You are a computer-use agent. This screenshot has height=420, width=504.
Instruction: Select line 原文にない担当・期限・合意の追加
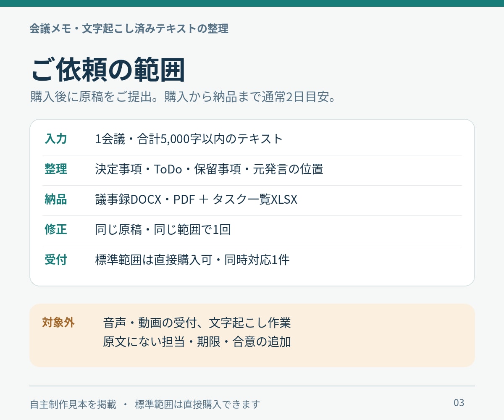pyautogui.click(x=197, y=341)
